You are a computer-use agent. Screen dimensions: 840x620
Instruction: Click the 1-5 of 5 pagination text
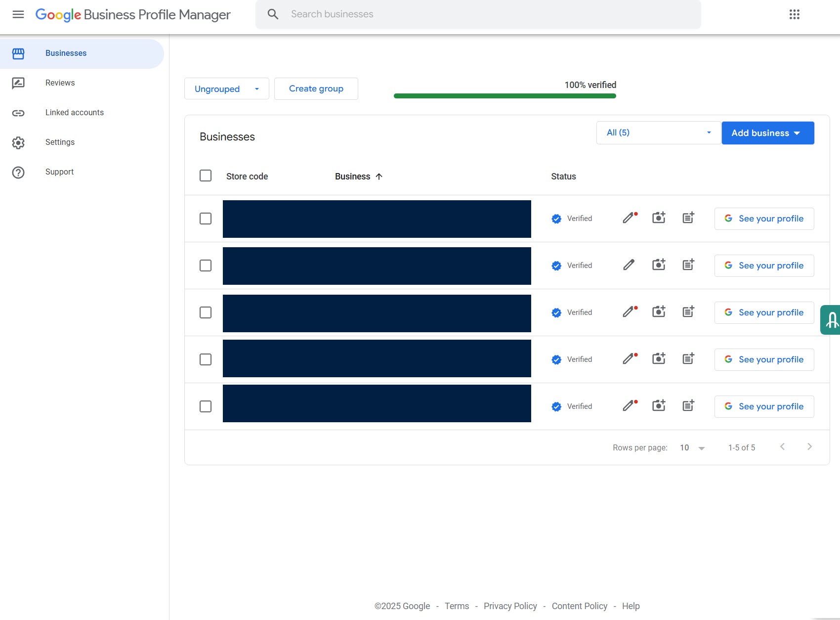(742, 448)
